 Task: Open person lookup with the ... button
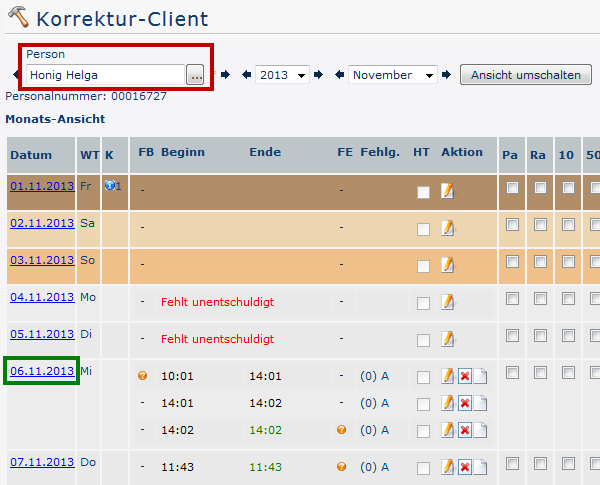click(x=195, y=75)
